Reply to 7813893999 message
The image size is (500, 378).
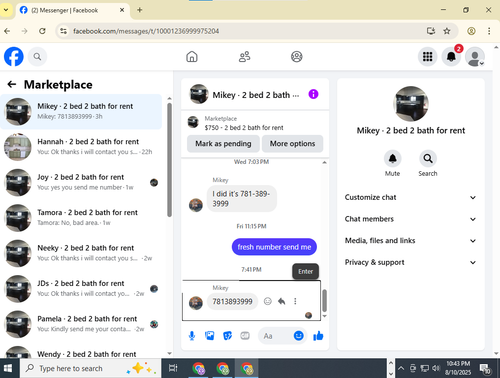click(282, 301)
